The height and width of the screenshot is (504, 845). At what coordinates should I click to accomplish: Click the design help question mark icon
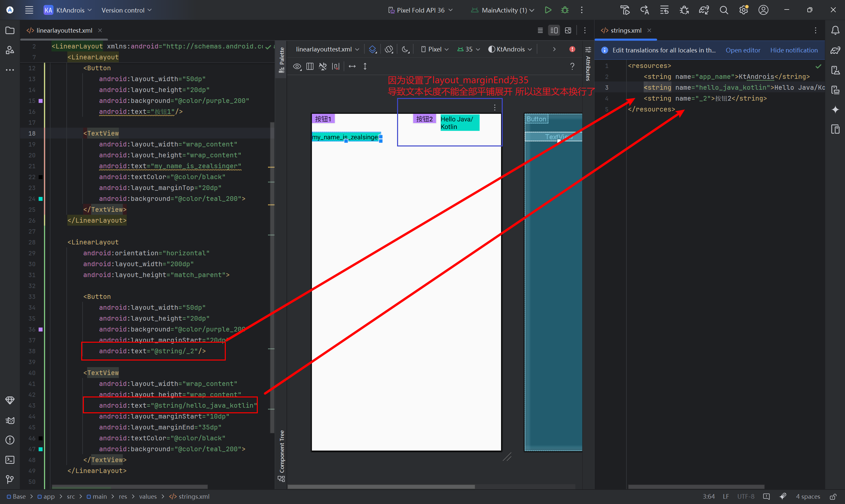tap(572, 67)
